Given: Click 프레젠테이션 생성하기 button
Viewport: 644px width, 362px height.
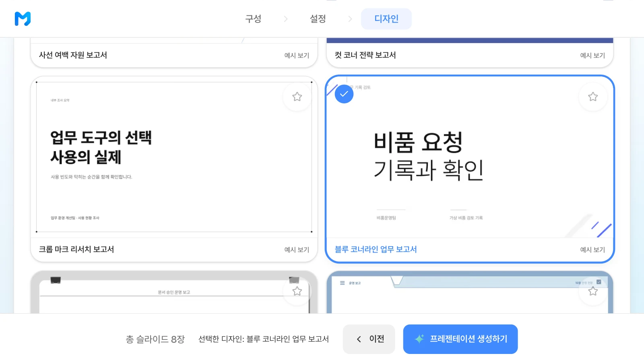Looking at the screenshot, I should point(460,339).
